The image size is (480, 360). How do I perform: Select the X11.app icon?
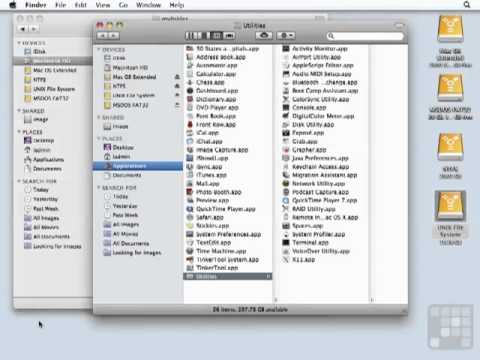click(x=286, y=259)
